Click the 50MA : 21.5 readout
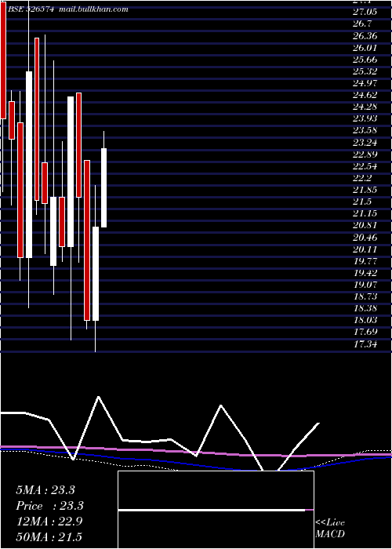 click(x=49, y=536)
